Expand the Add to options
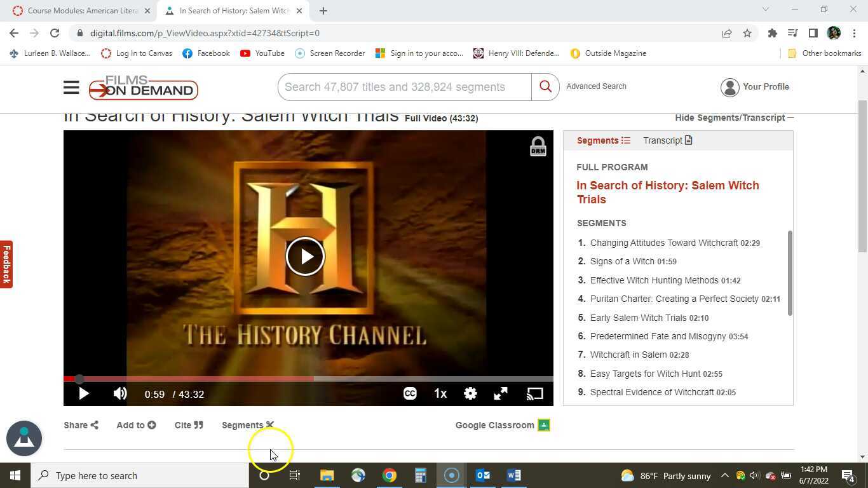This screenshot has height=488, width=868. pos(135,425)
